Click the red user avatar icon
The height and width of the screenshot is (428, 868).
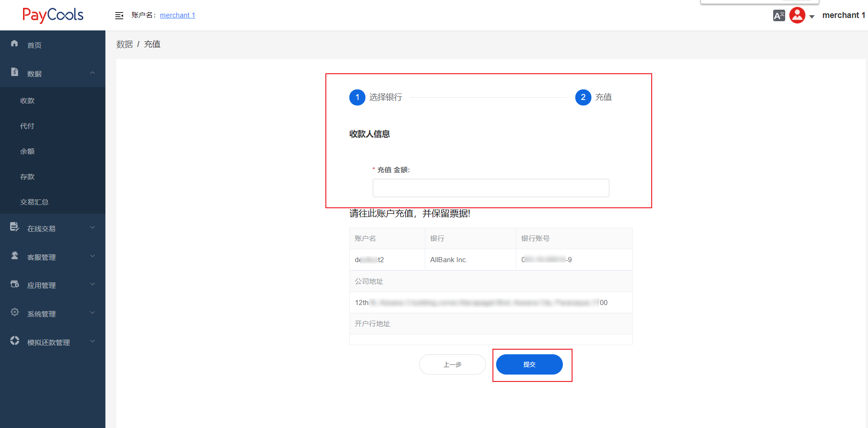(797, 15)
